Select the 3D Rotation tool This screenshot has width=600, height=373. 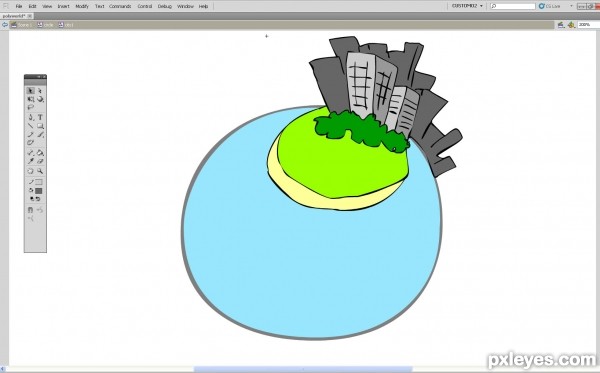click(x=40, y=99)
